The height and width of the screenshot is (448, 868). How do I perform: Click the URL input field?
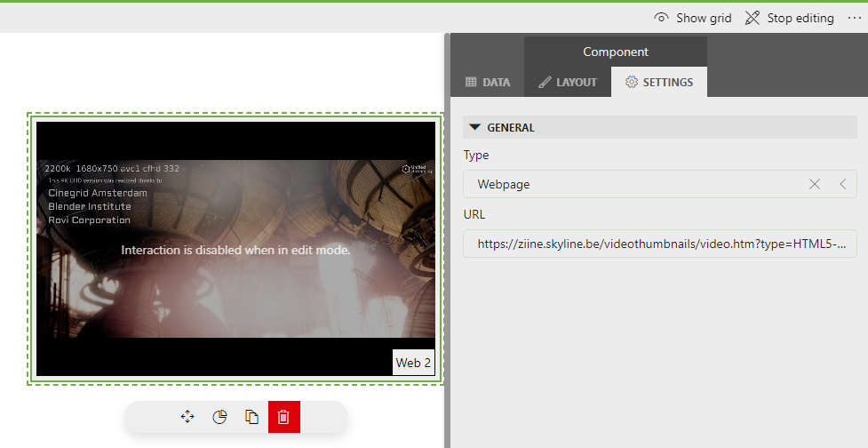(660, 244)
